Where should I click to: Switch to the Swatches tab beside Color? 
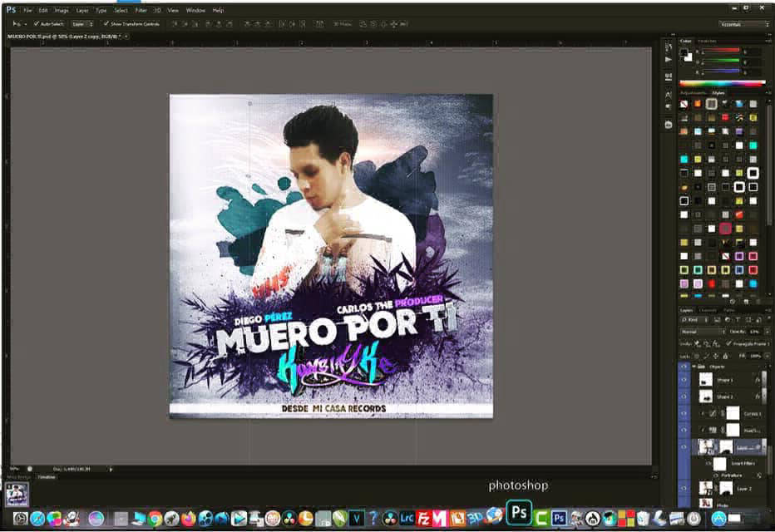(x=707, y=41)
